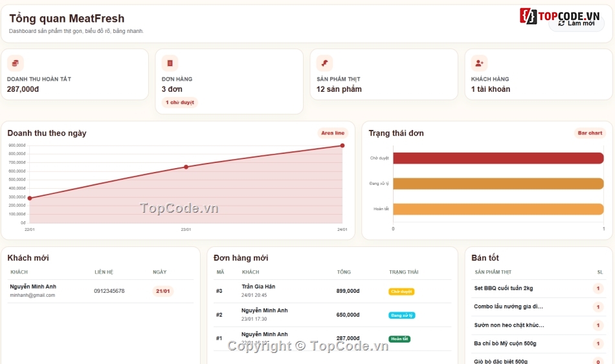Click the Đang xử lý orange bar
Viewport: 615px width, 364px height.
tap(498, 184)
